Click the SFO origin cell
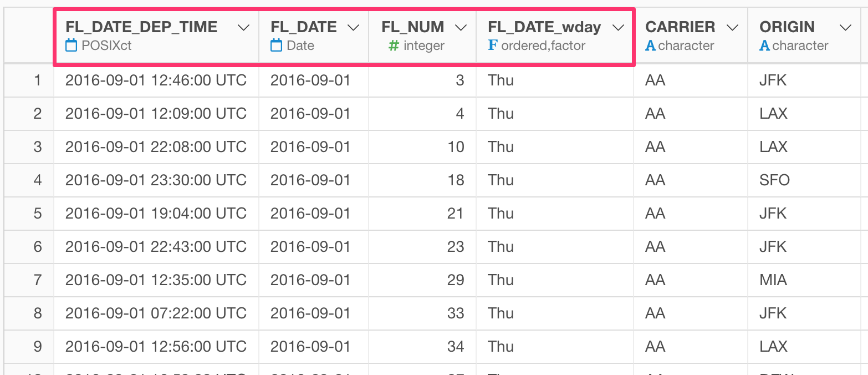This screenshot has width=868, height=375. pos(803,180)
